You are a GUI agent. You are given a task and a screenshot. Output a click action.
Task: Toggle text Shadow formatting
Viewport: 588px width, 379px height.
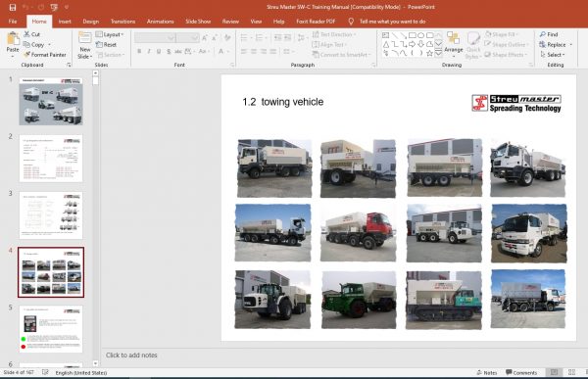(169, 51)
